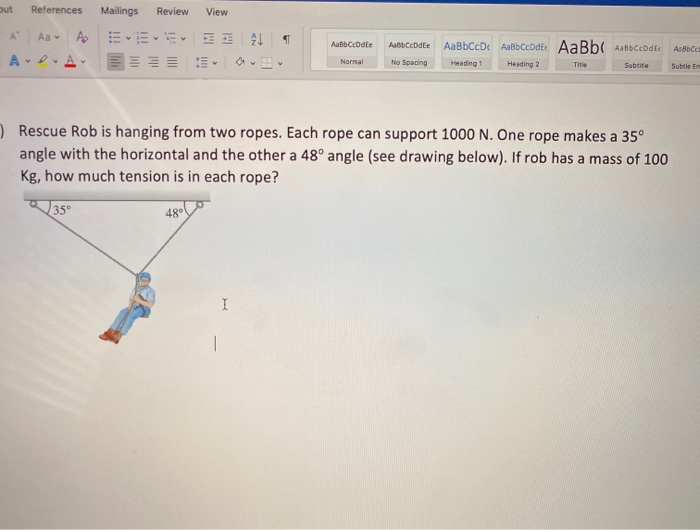Open line spacing options
Image resolution: width=700 pixels, height=530 pixels.
(x=201, y=63)
